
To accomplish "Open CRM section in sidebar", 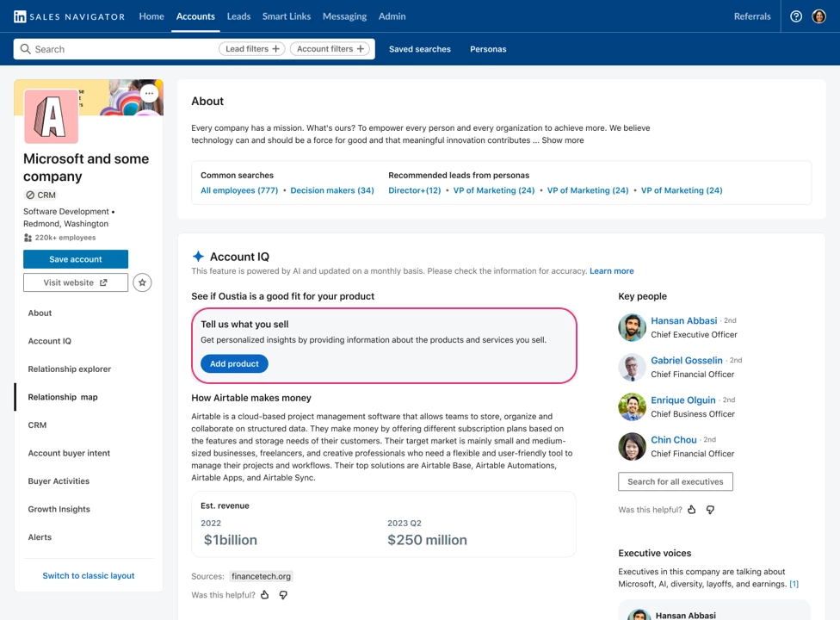I will click(x=37, y=425).
